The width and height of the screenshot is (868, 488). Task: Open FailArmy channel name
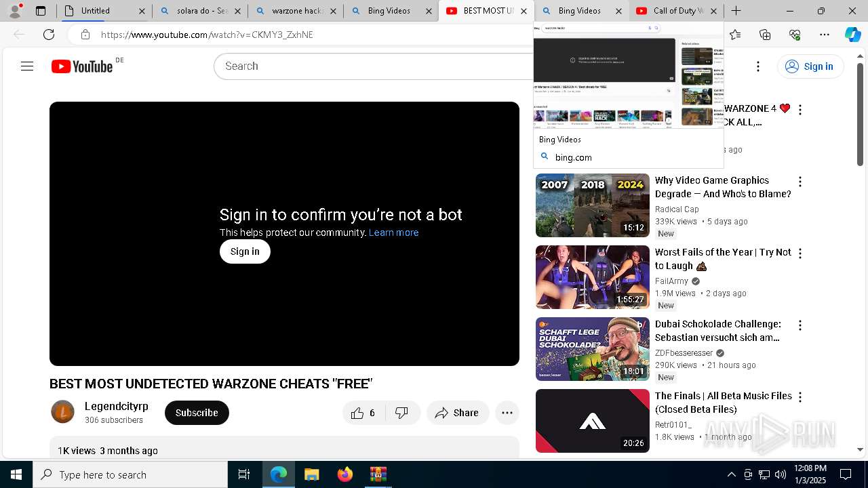671,281
